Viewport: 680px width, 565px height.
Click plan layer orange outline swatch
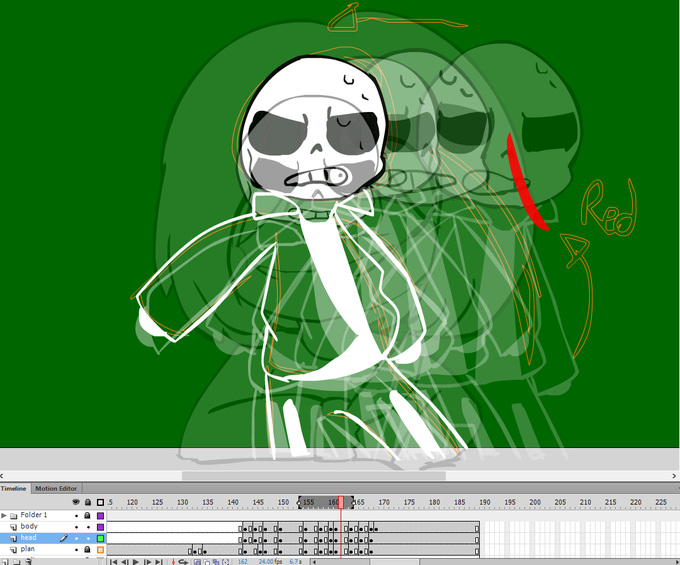pos(100,549)
